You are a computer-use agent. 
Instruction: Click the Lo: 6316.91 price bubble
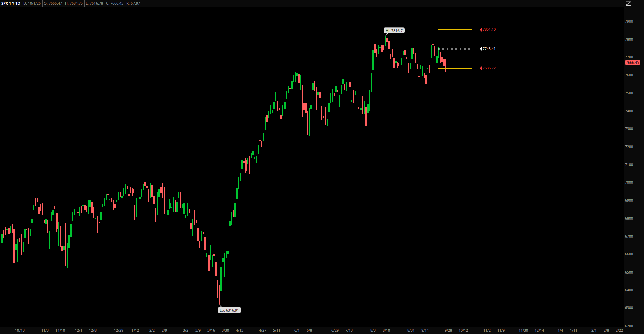tap(229, 310)
